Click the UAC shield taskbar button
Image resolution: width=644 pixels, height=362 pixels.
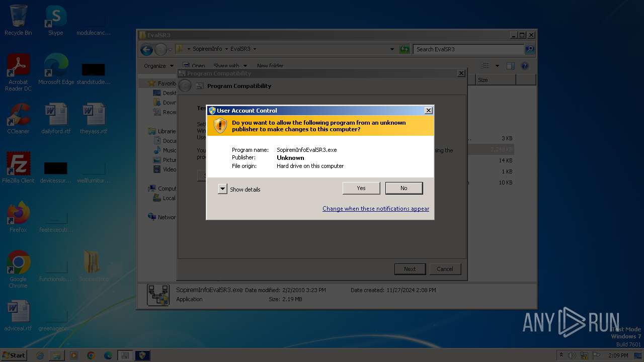pyautogui.click(x=142, y=355)
